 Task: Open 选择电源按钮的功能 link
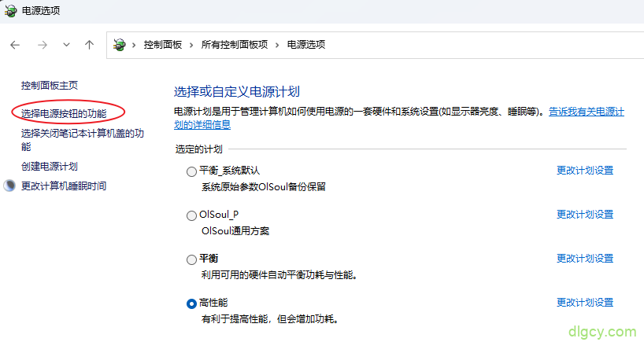[64, 115]
